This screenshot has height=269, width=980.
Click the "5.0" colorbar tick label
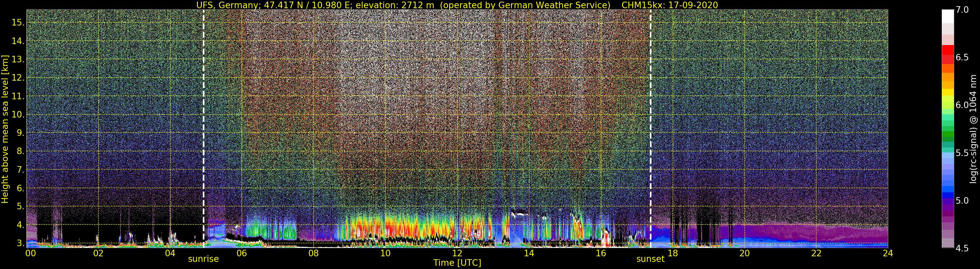962,200
